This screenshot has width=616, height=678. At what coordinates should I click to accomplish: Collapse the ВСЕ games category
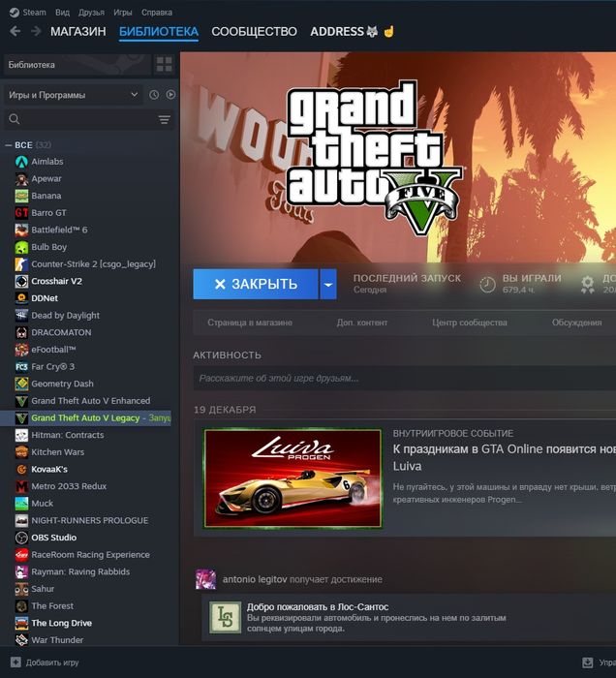(x=8, y=145)
